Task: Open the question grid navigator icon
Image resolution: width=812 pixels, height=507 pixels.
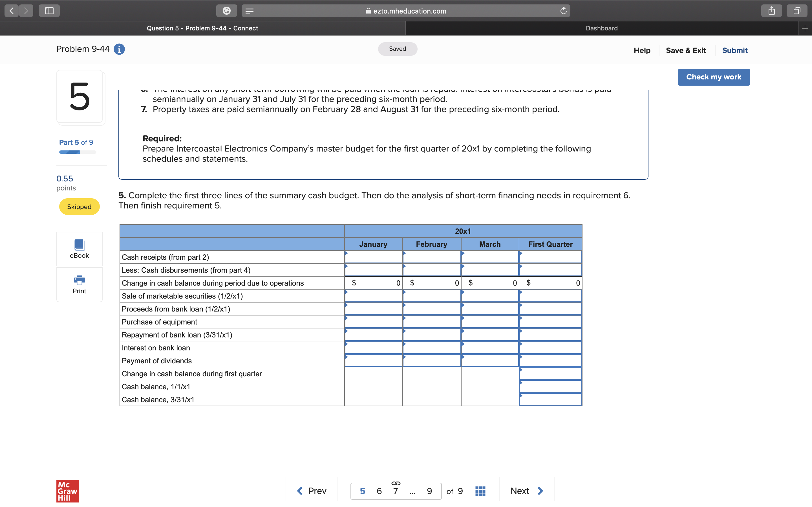Action: pos(480,491)
